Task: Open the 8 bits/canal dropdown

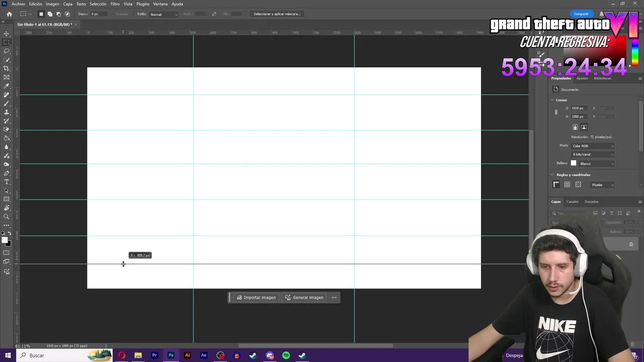Action: point(593,154)
